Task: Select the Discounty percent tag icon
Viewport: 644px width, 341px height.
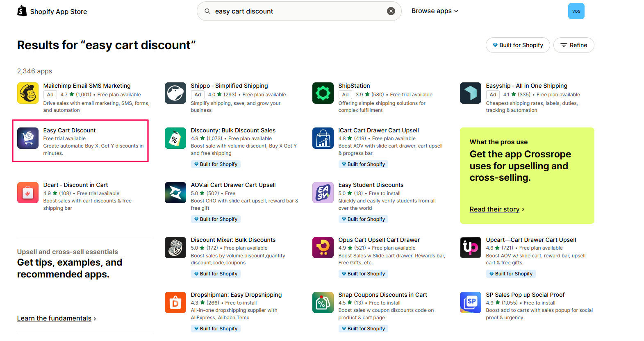Action: tap(175, 138)
